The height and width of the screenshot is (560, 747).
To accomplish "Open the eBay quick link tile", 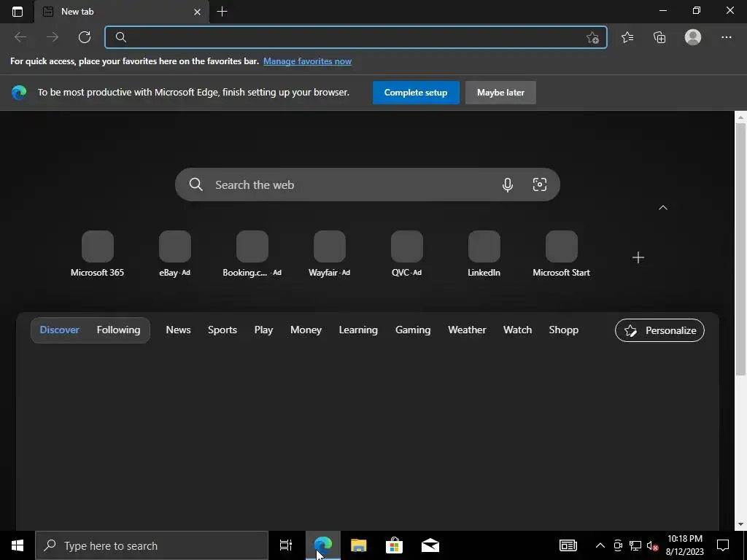I will click(175, 254).
